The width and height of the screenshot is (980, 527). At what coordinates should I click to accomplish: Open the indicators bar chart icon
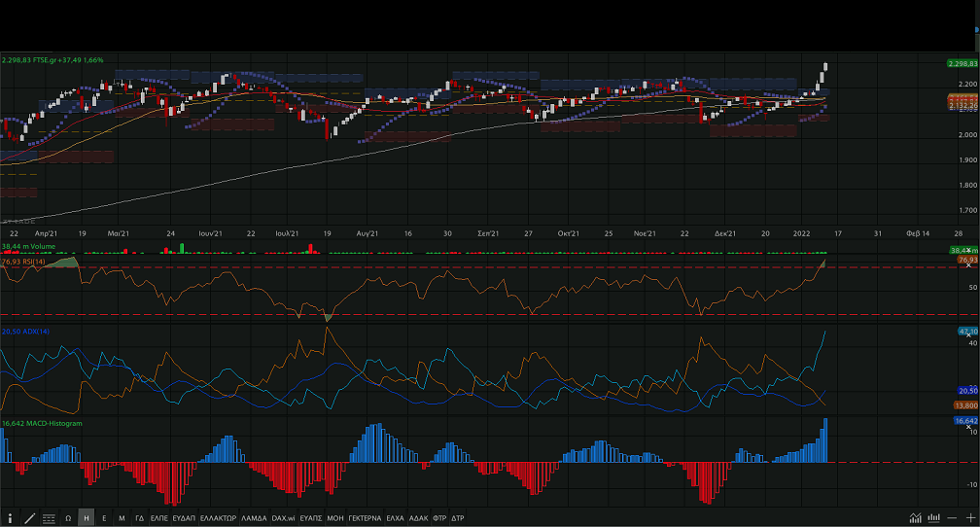click(933, 518)
